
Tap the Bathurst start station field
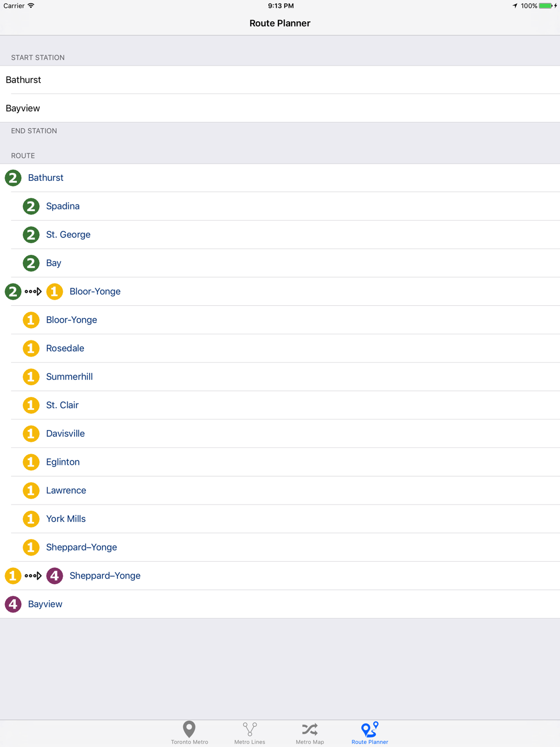(x=280, y=80)
